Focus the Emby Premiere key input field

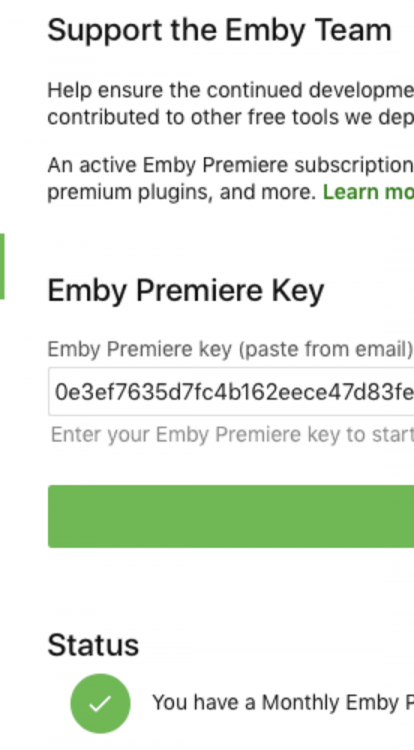pos(231,392)
